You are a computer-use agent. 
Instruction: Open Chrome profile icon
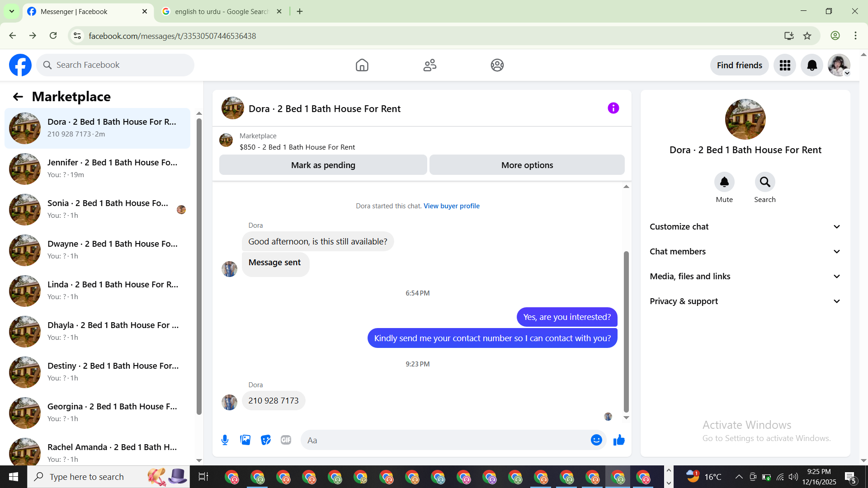point(835,36)
